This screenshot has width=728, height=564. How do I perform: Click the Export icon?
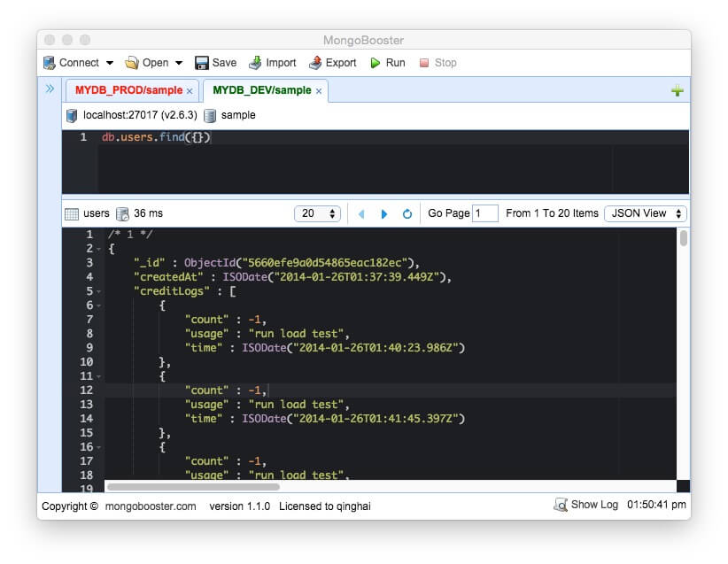click(x=315, y=63)
